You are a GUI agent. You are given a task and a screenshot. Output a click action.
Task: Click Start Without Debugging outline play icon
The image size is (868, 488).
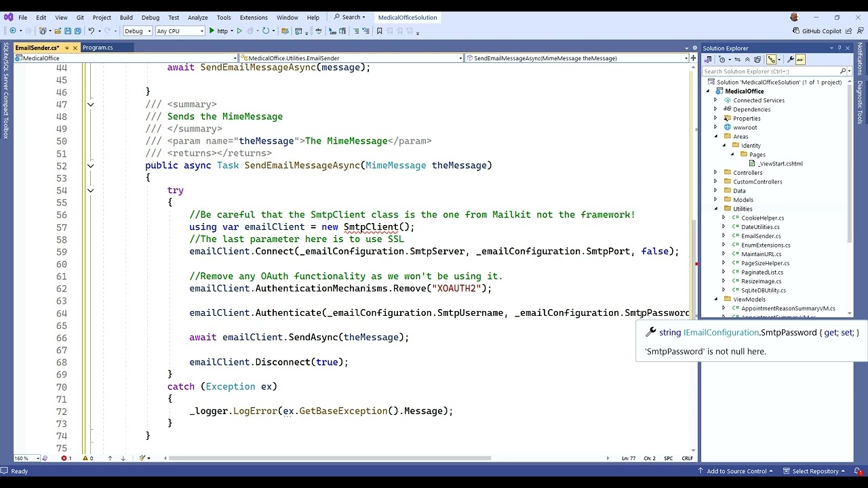[239, 30]
